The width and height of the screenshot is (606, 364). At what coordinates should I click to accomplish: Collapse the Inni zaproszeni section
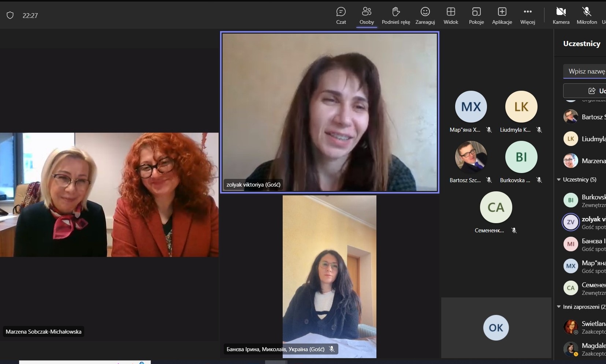[559, 307]
